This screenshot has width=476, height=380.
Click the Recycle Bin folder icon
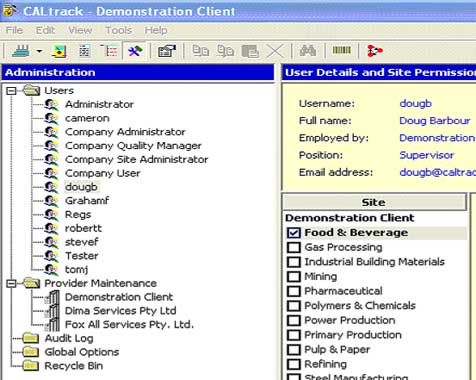tap(31, 366)
